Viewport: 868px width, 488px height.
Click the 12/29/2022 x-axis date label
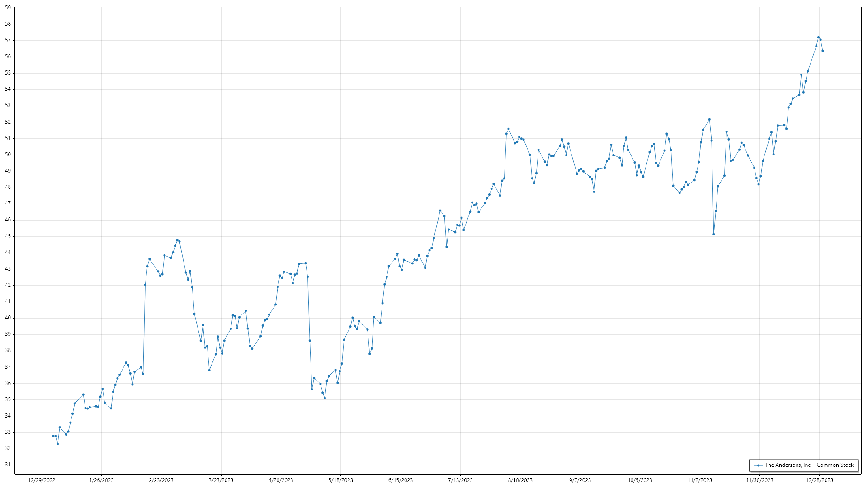[42, 480]
